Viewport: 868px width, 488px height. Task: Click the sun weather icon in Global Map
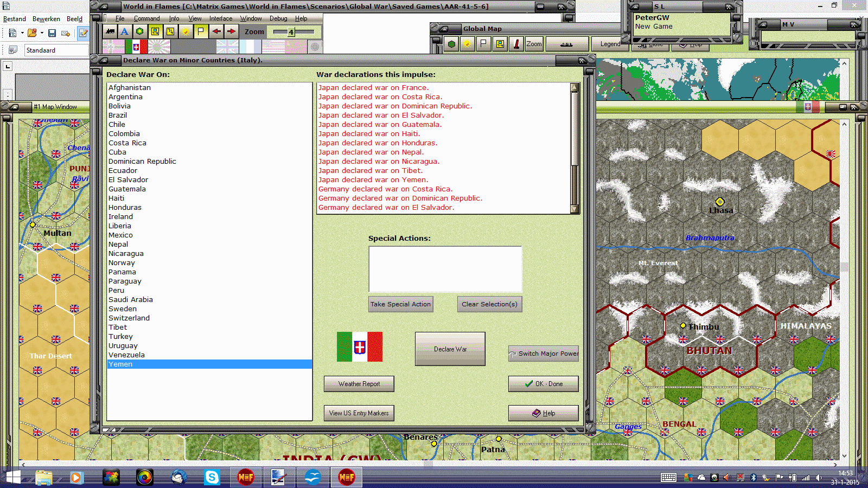click(467, 44)
